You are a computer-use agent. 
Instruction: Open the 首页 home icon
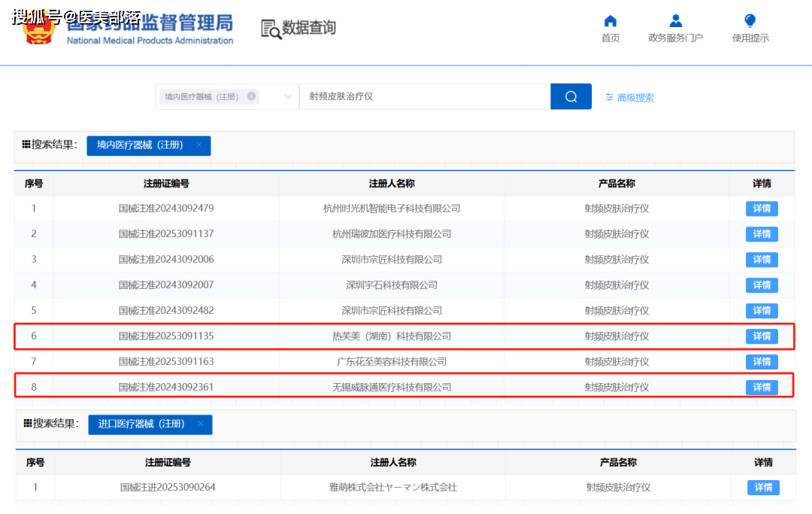point(611,21)
